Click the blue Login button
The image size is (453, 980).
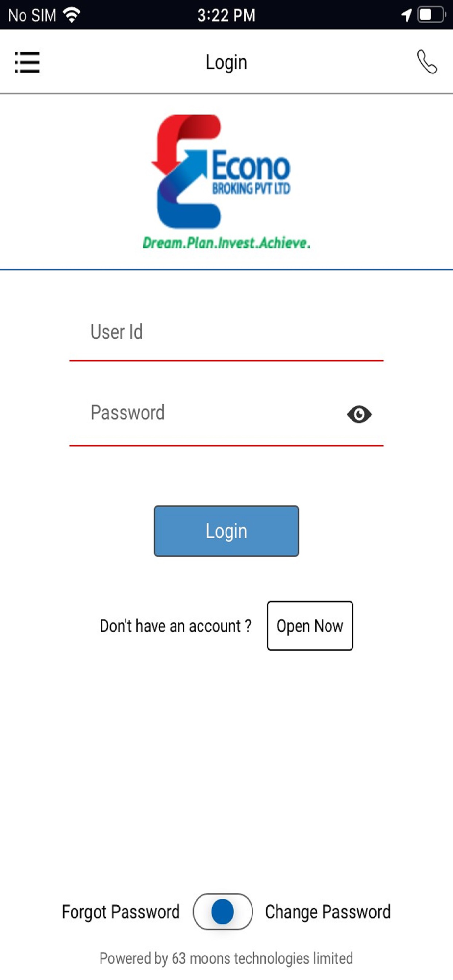pyautogui.click(x=226, y=531)
